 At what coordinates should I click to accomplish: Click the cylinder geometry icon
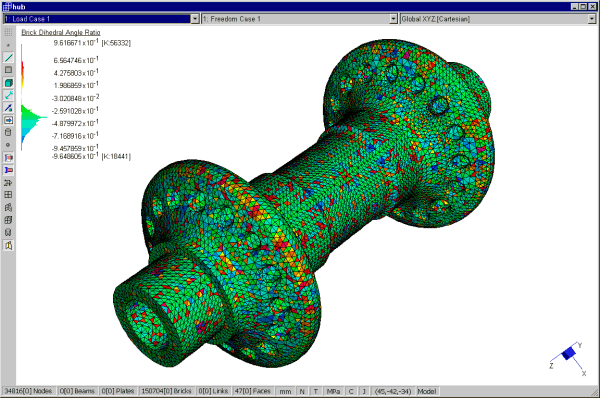pyautogui.click(x=8, y=132)
